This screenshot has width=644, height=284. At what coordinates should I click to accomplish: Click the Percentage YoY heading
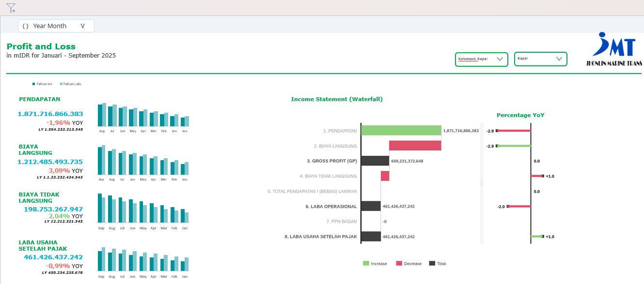point(520,115)
